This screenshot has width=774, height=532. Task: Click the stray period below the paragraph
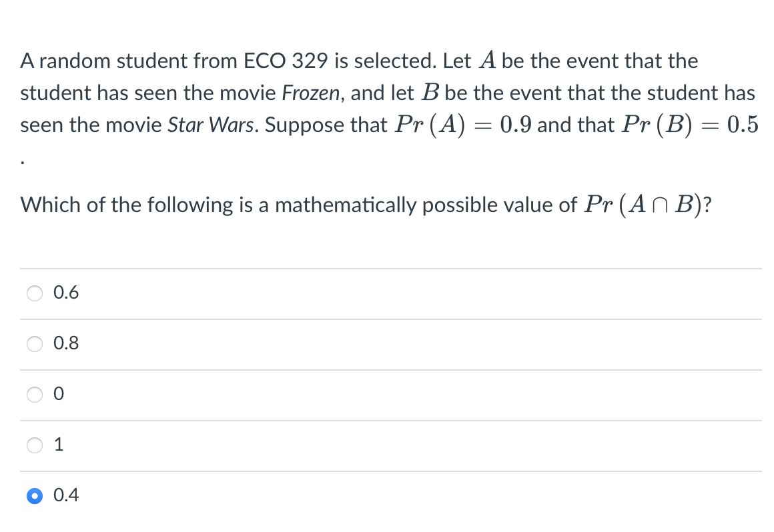click(23, 162)
